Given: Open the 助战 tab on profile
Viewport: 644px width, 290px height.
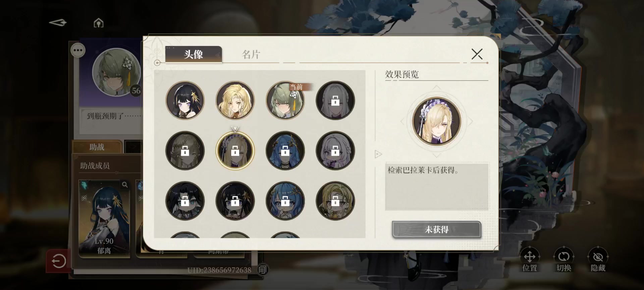Looking at the screenshot, I should click(x=97, y=147).
